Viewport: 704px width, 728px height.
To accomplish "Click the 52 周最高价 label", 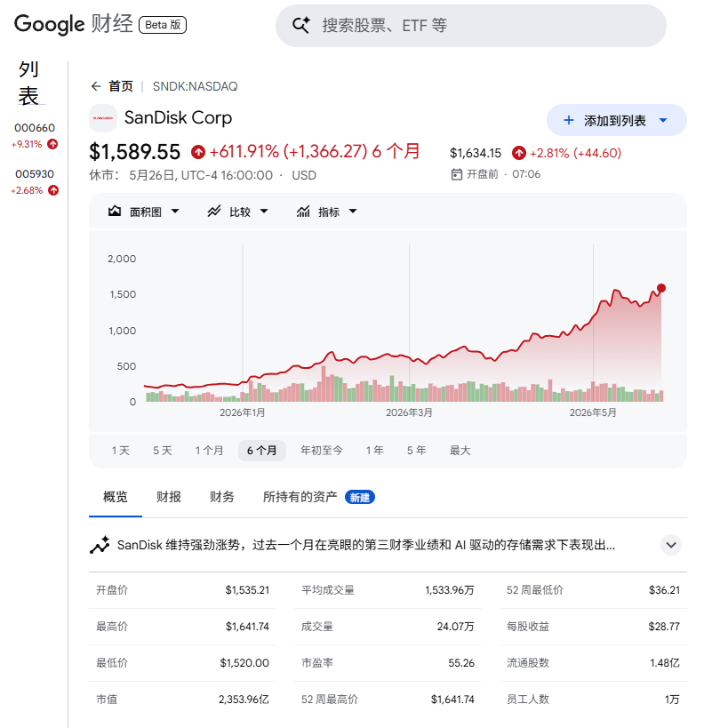I will [330, 700].
